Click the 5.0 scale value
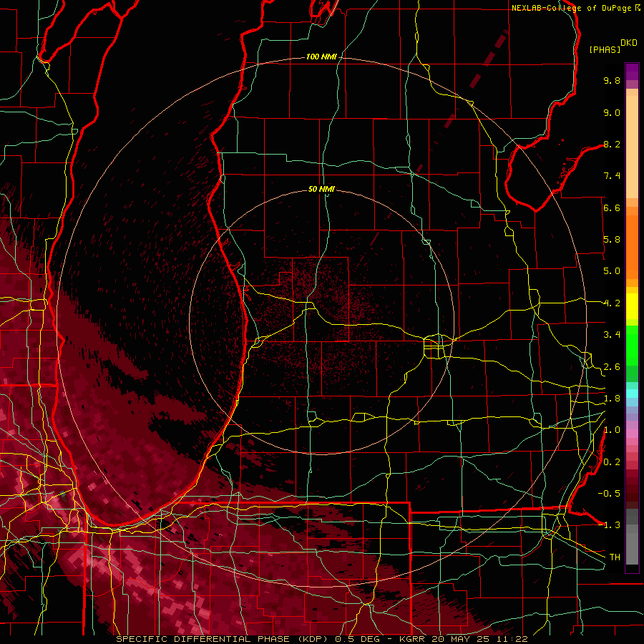Screen dimensions: 644x644 tap(612, 271)
